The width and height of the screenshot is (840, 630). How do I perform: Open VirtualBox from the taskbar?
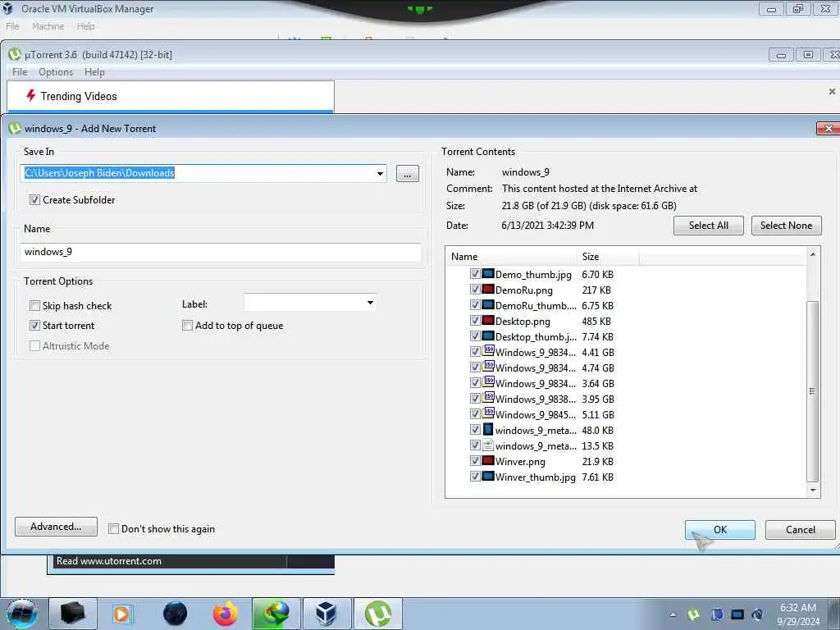point(326,614)
